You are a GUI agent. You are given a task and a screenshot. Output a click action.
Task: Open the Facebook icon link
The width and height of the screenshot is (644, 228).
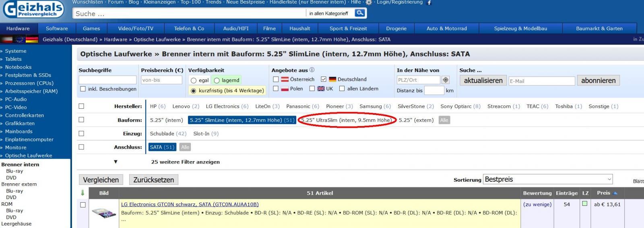tap(429, 2)
